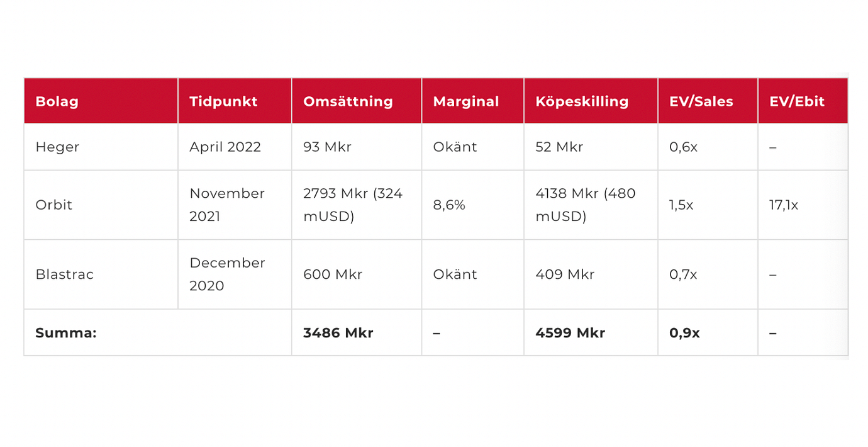
Task: Select the Omsättning column header
Action: pos(348,101)
